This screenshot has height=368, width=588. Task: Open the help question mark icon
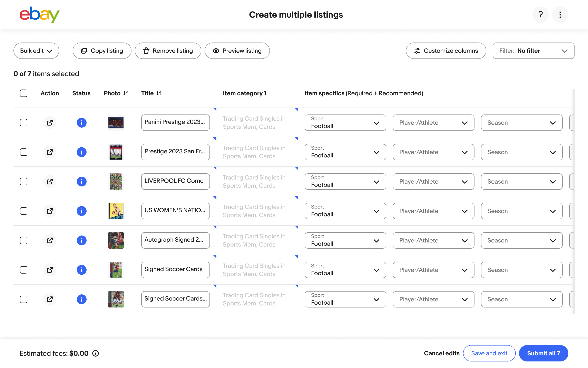(540, 15)
